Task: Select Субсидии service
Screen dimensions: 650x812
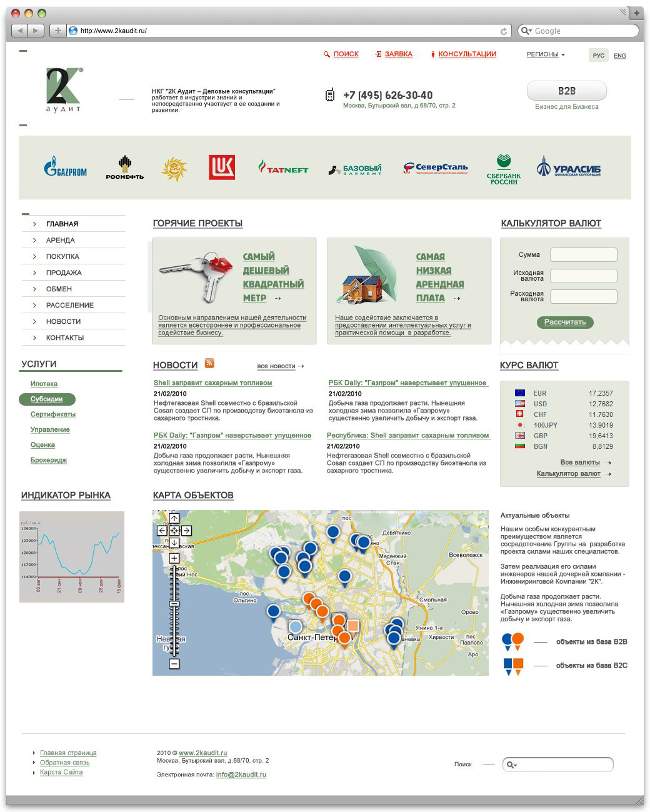Action: [47, 399]
